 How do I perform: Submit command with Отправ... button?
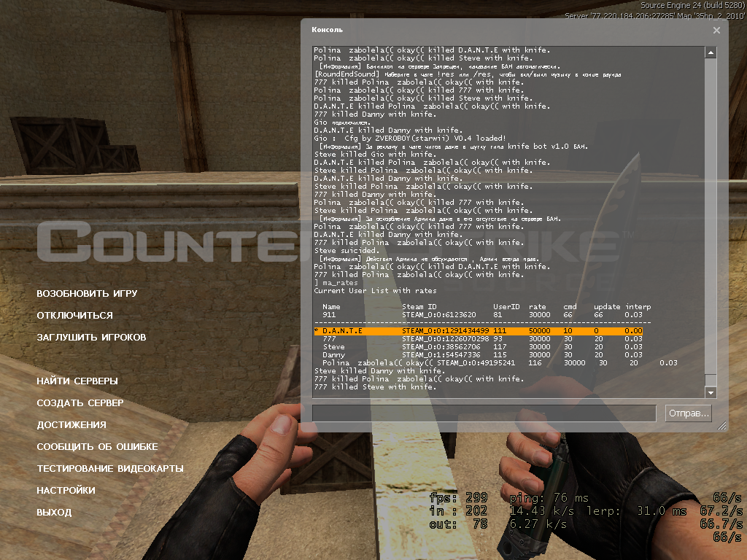coord(689,413)
